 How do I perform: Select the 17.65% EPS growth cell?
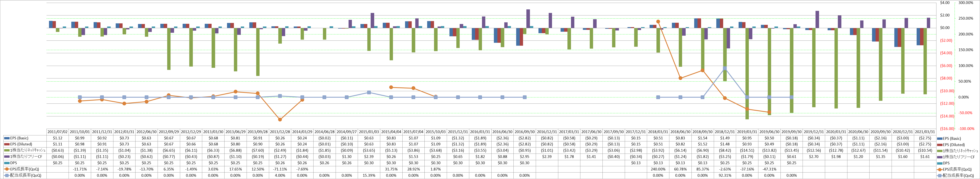tap(235, 169)
